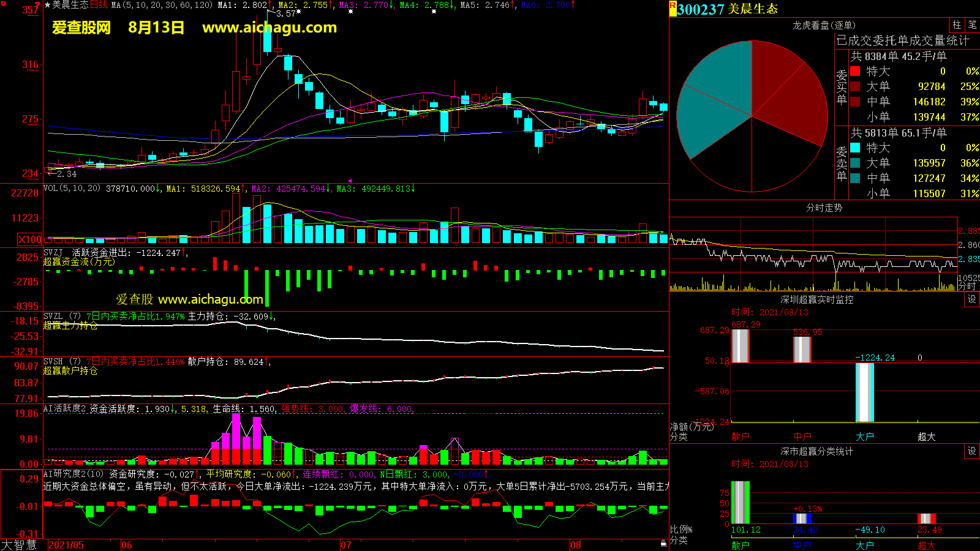Viewport: 980px width, 551px height.
Task: Switch pie panel to 柱 bar view
Action: (x=957, y=25)
